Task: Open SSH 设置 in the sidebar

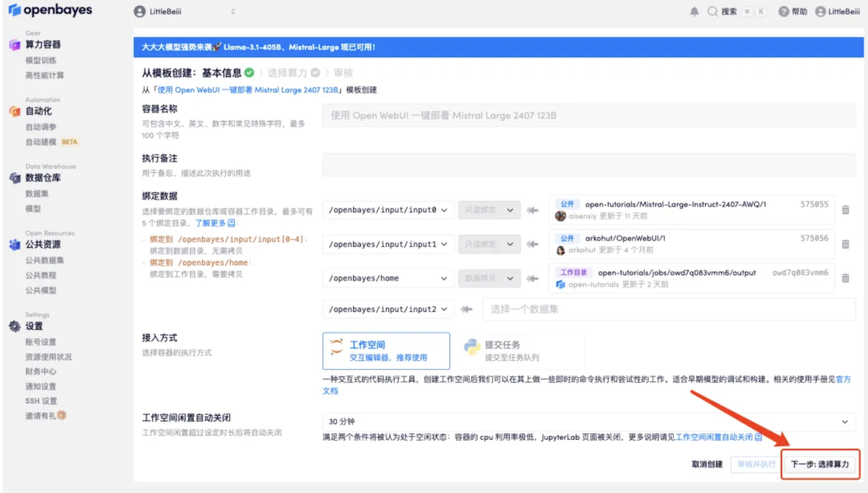Action: [x=42, y=401]
